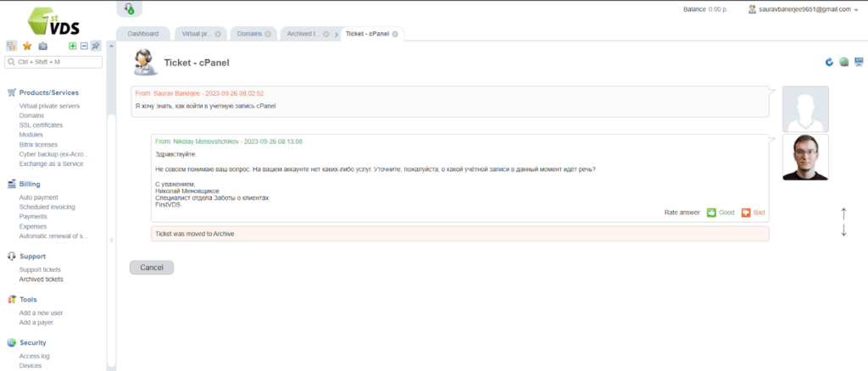Open Cyber backup (ex-Acro...
Viewport: 868px width, 371px height.
point(54,154)
